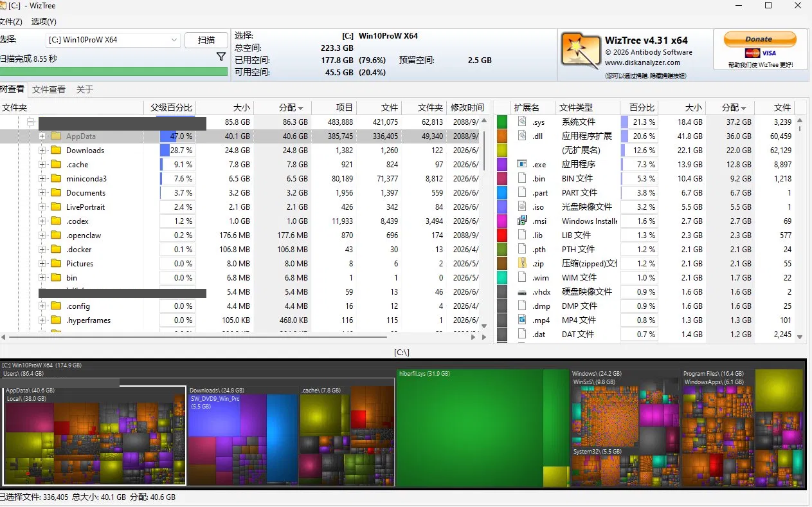Viewport: 812px width, 507px height.
Task: Click the .zip compressed folder icon
Action: point(522,263)
